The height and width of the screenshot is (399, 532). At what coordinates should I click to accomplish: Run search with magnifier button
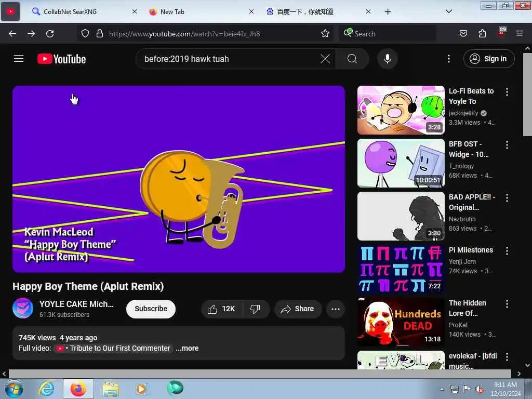point(352,59)
